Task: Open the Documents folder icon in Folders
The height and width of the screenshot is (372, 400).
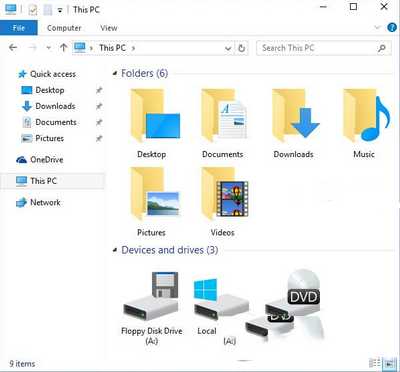Action: tap(224, 115)
